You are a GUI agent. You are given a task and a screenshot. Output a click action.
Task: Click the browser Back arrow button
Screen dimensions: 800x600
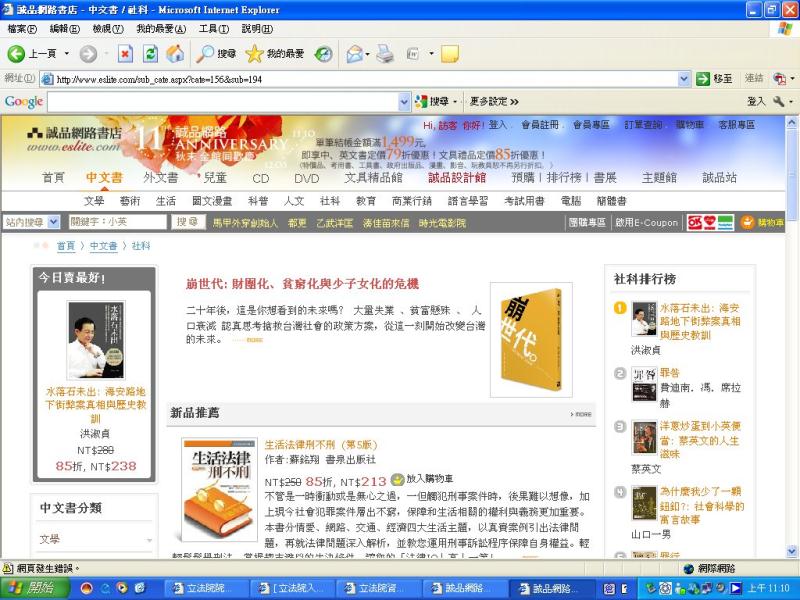point(17,54)
